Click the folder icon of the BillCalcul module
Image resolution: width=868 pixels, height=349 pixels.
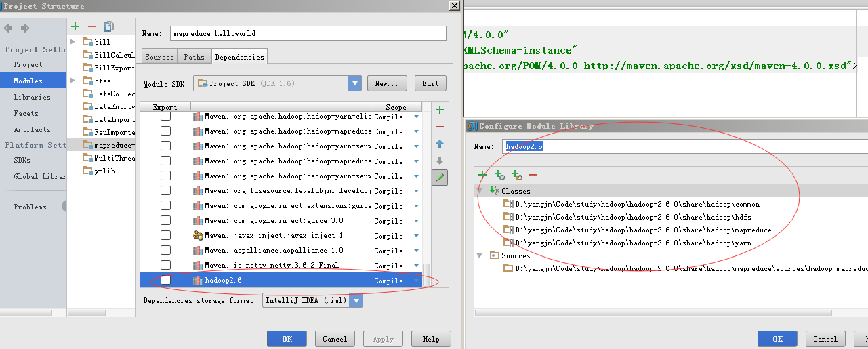pyautogui.click(x=87, y=55)
